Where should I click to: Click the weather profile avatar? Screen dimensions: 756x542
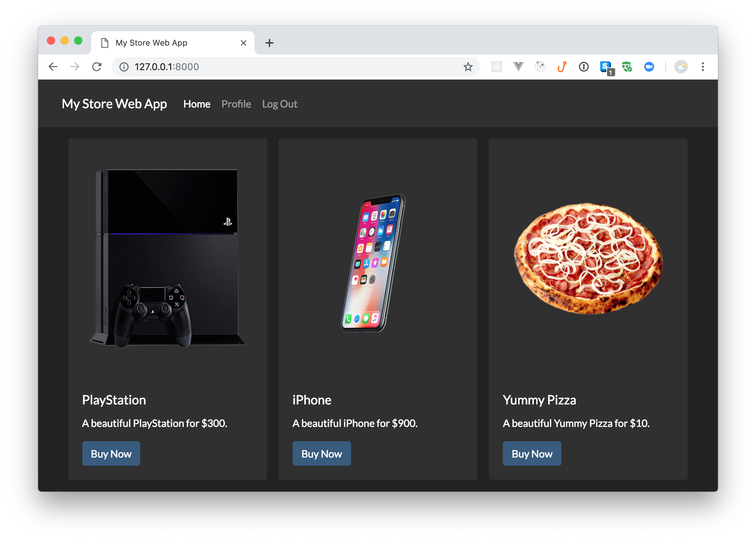(681, 67)
